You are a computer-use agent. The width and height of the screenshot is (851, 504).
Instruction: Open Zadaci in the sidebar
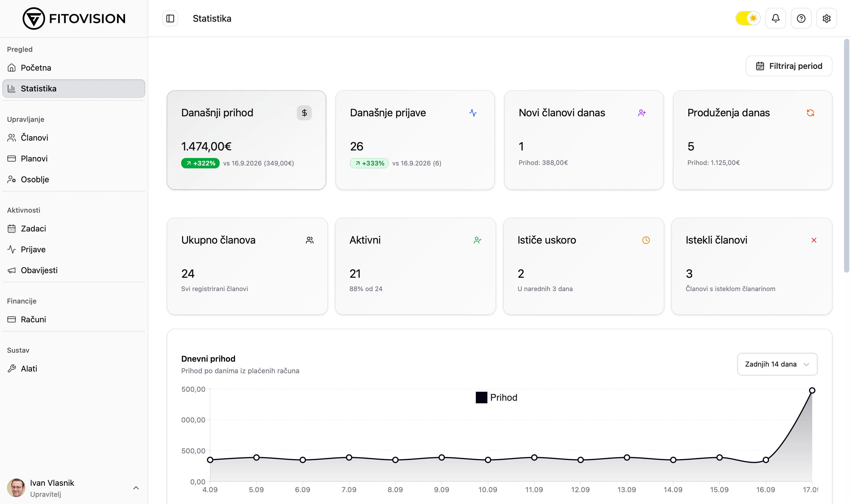pos(74,229)
